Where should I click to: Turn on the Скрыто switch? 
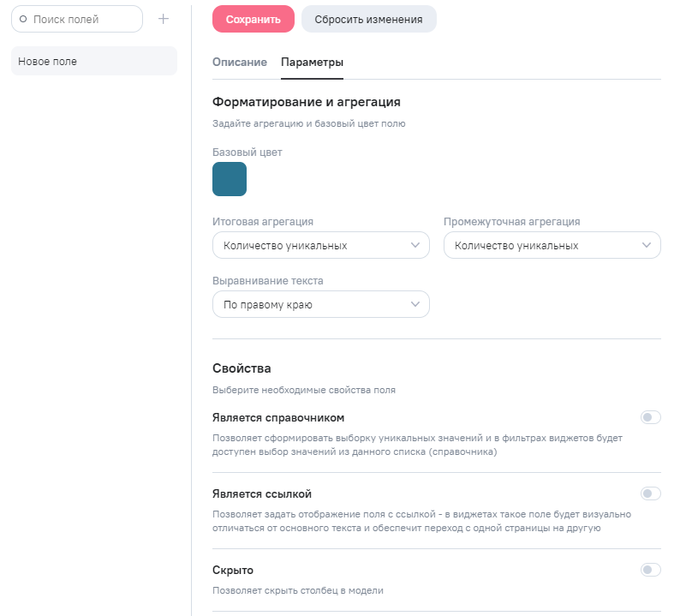[651, 570]
